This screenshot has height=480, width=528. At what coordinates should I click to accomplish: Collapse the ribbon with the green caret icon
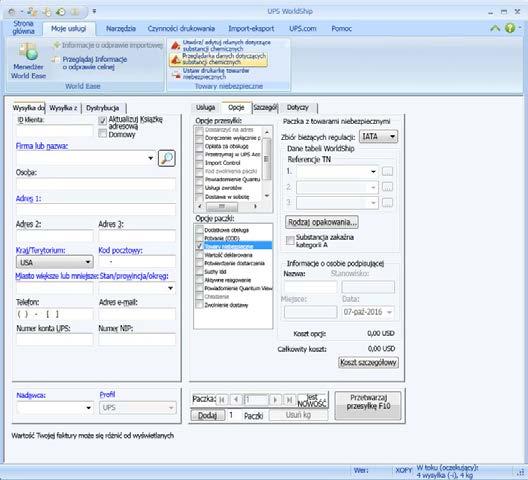pos(495,28)
